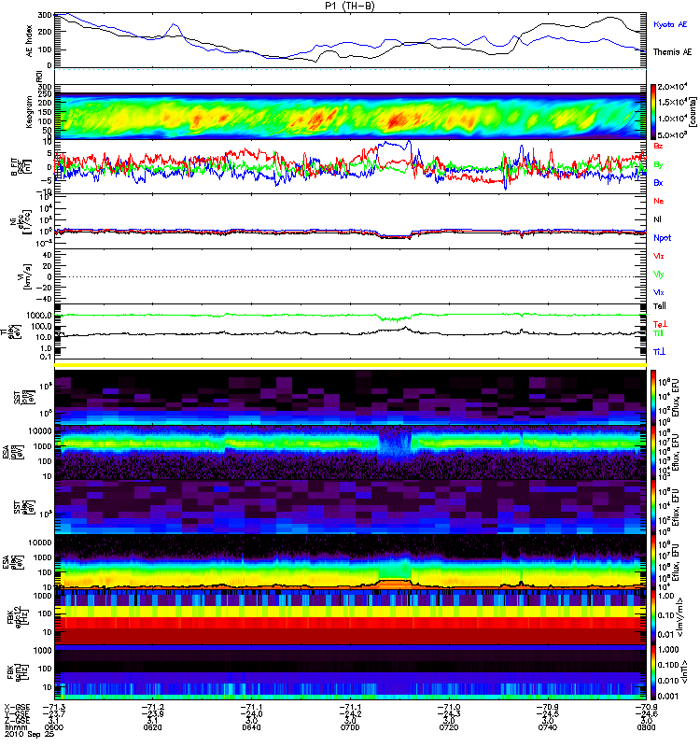Click the counts unit label by keogram bar
The image size is (700, 747).
point(693,111)
